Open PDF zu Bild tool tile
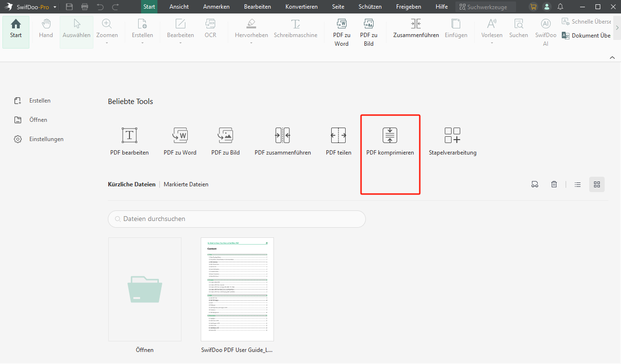This screenshot has width=621, height=364. pyautogui.click(x=225, y=141)
